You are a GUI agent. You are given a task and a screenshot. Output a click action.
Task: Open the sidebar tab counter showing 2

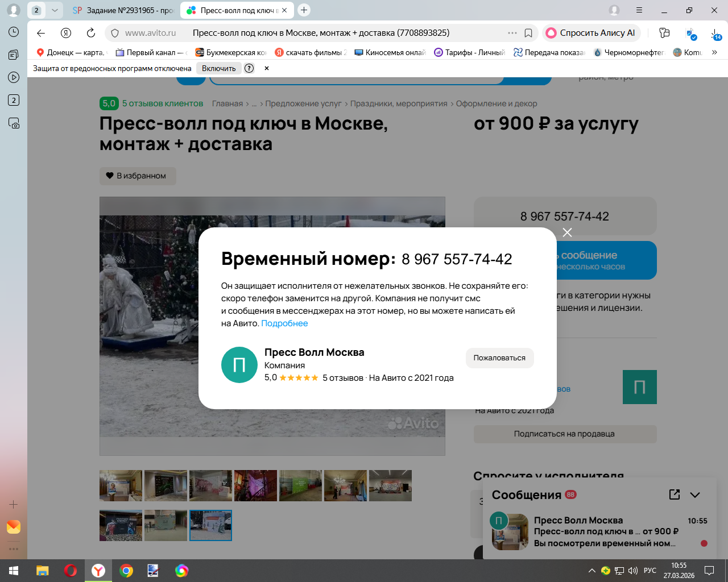click(x=14, y=100)
